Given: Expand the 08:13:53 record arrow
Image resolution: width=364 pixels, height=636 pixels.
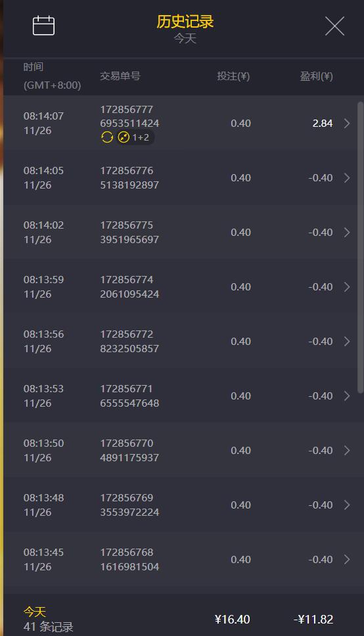Looking at the screenshot, I should [347, 396].
